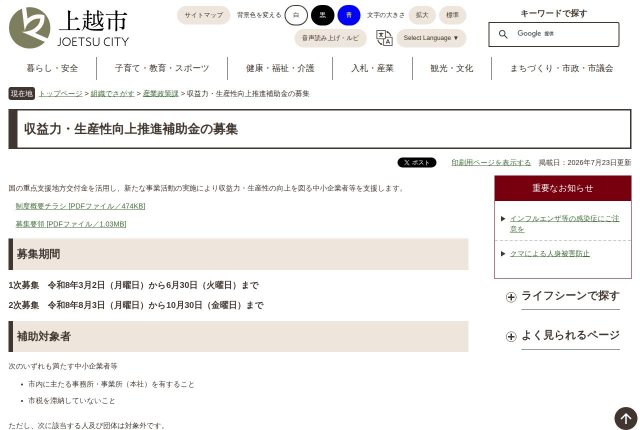Click the 募集期間 heading
The image size is (640, 430).
pos(238,254)
